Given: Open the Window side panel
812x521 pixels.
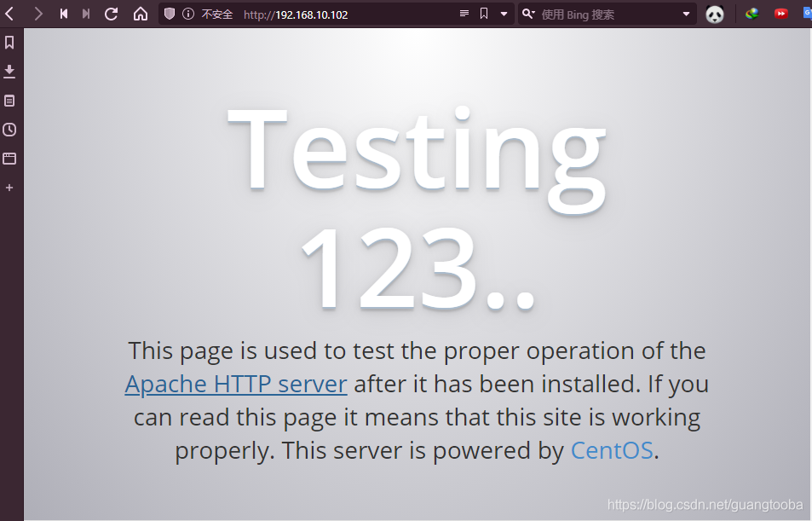Looking at the screenshot, I should pyautogui.click(x=9, y=159).
